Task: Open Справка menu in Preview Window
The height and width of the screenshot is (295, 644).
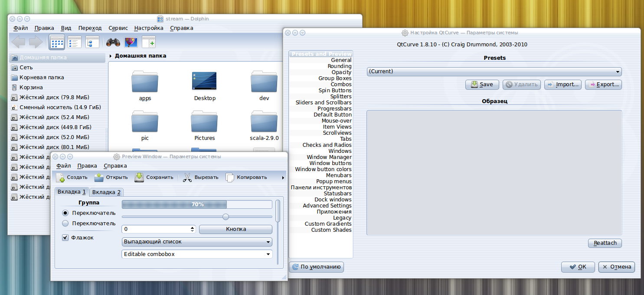Action: (x=115, y=166)
